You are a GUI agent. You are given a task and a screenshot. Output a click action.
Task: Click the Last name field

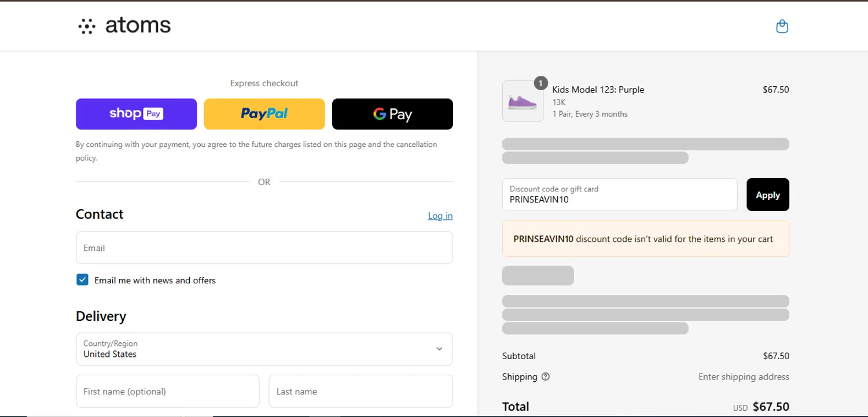tap(361, 391)
